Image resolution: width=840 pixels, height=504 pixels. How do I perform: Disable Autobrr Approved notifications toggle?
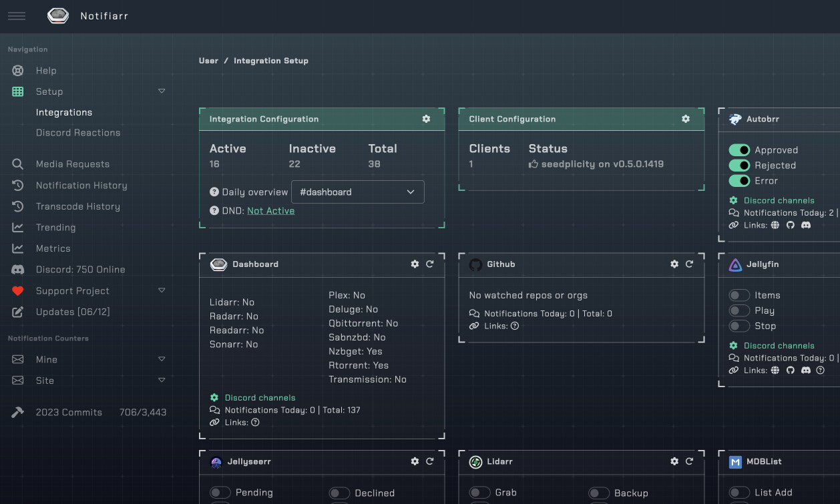coord(739,150)
